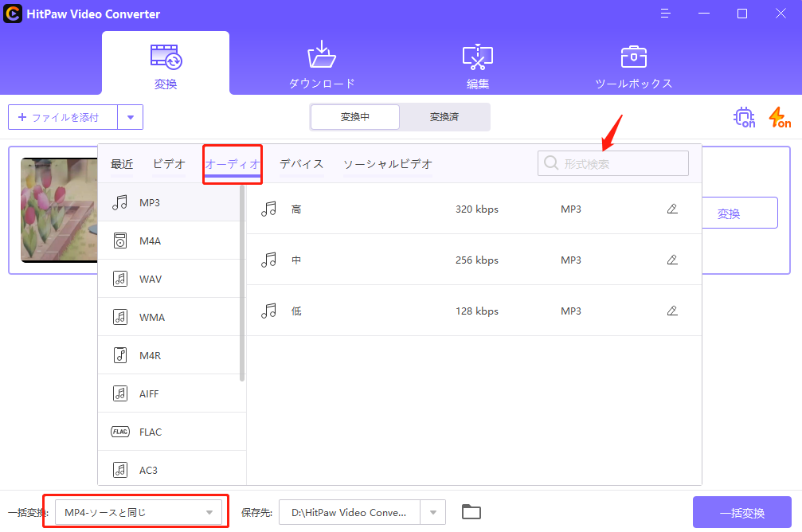Click the ファイルを添付 add file button
This screenshot has width=802, height=532.
(x=63, y=117)
